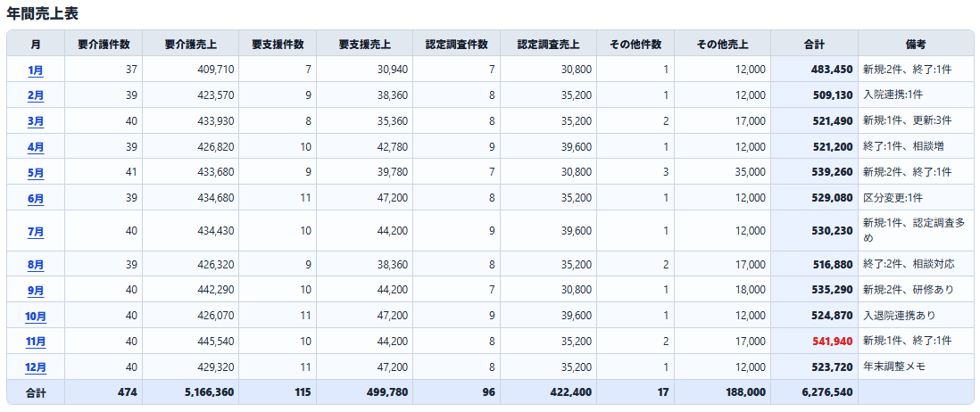
Task: Click the note 区分変更:1件
Action: click(893, 197)
